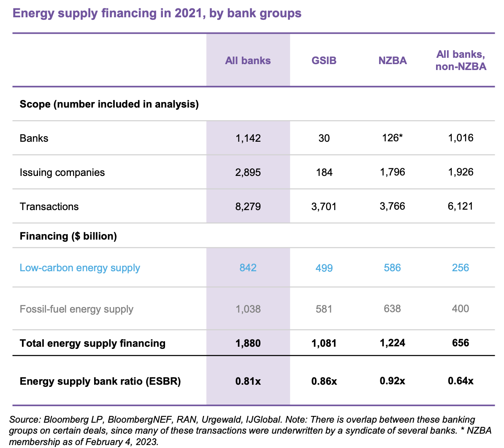Image resolution: width=504 pixels, height=448 pixels.
Task: Select the 'Transactions' row label
Action: (49, 207)
